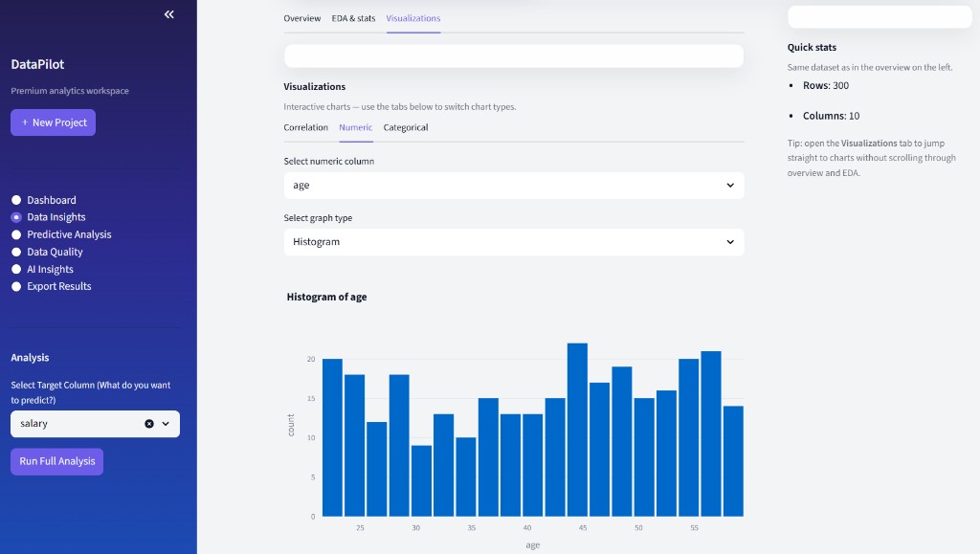This screenshot has height=554, width=980.
Task: Click the 'Premium analytics workspace' subtitle
Action: (x=69, y=91)
